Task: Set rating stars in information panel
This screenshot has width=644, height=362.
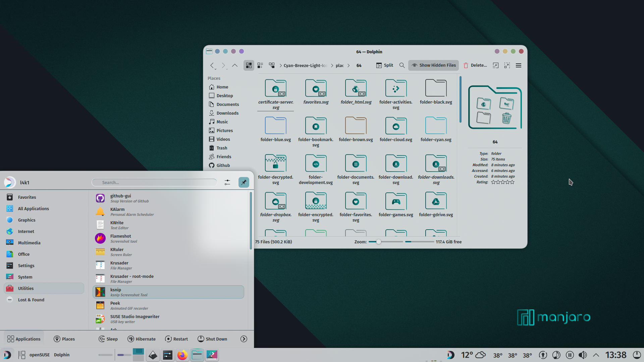Action: click(x=502, y=182)
